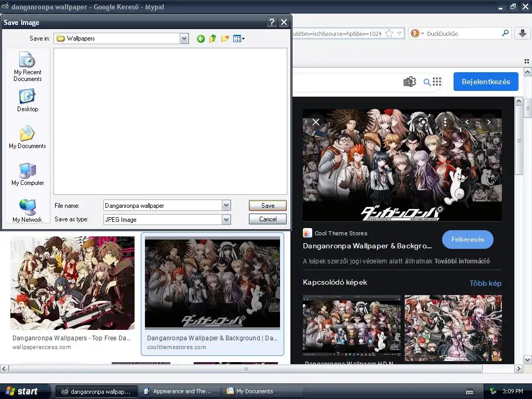Image resolution: width=532 pixels, height=399 pixels.
Task: Open My Network in places bar
Action: pos(28,211)
